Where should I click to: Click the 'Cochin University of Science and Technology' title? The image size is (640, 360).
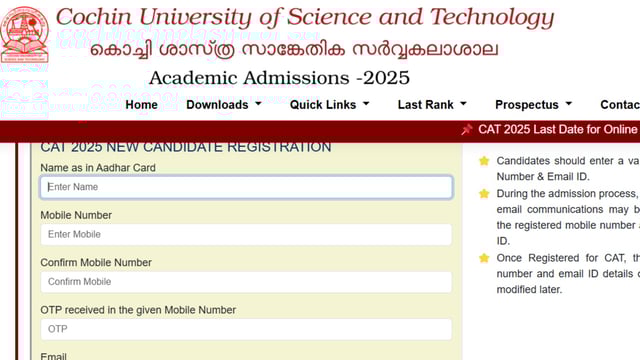point(305,18)
